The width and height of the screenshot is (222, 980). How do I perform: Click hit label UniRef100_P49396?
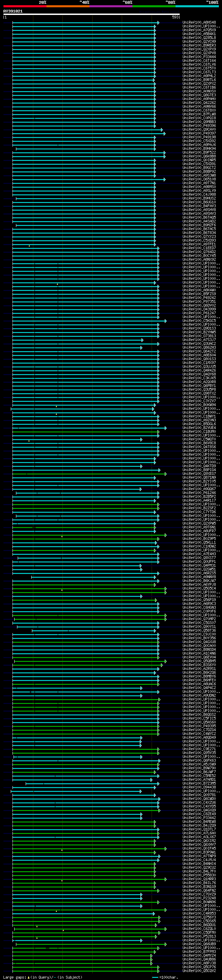(199, 125)
